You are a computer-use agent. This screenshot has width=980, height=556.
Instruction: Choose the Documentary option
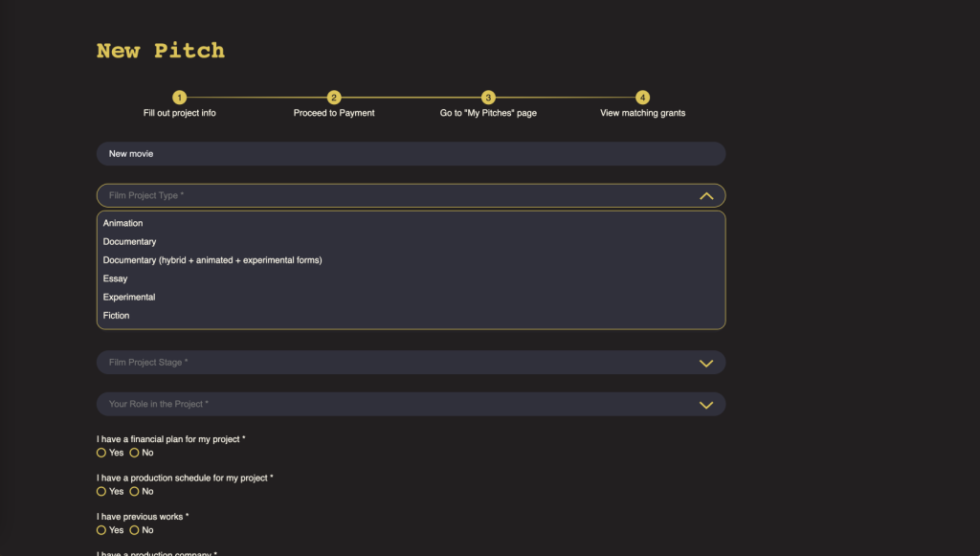(129, 241)
